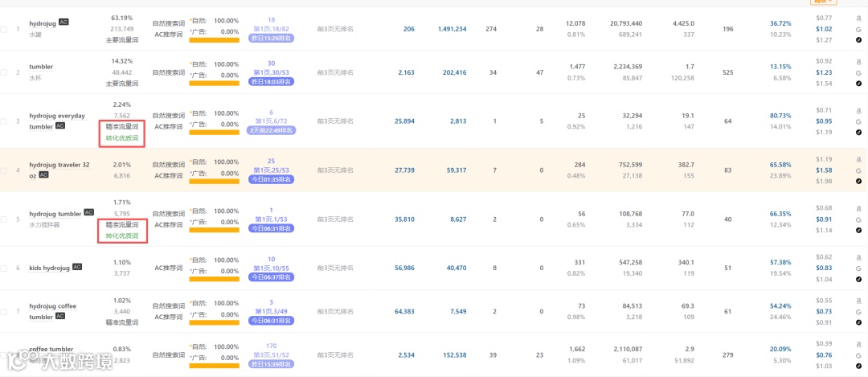Click AC badge after hydrojug traveler 32 oz
868x377 pixels.
point(43,174)
